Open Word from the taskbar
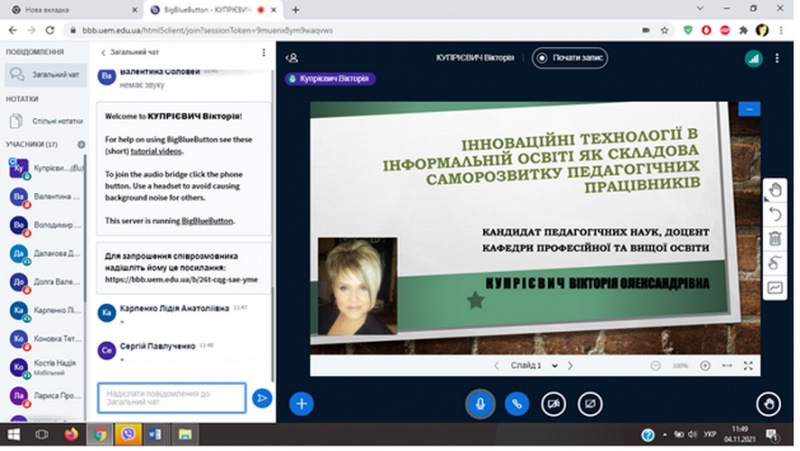This screenshot has width=800, height=451. coord(155,435)
